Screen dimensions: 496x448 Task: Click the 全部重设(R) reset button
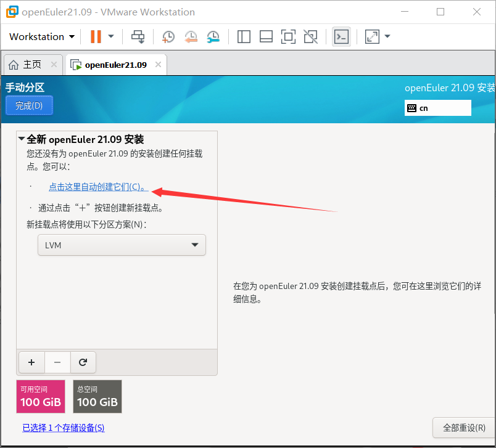tap(464, 428)
